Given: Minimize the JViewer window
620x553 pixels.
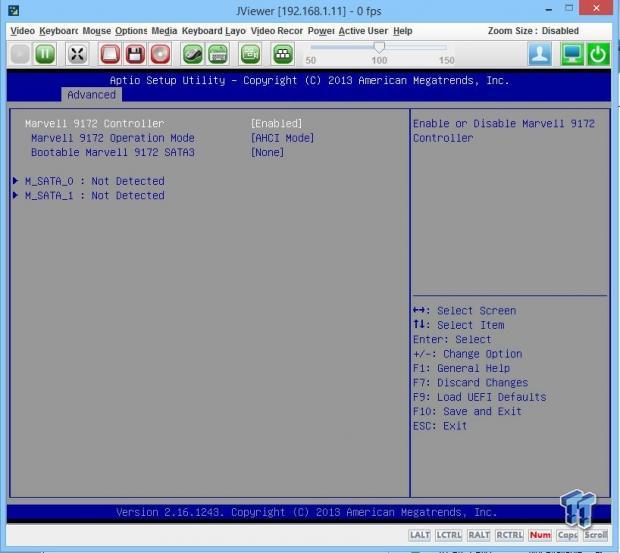Looking at the screenshot, I should click(x=549, y=9).
